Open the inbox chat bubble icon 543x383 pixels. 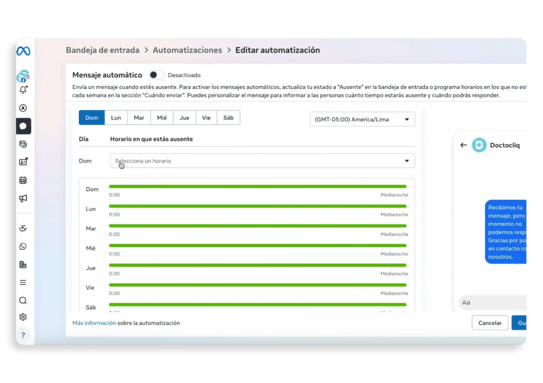(x=23, y=126)
